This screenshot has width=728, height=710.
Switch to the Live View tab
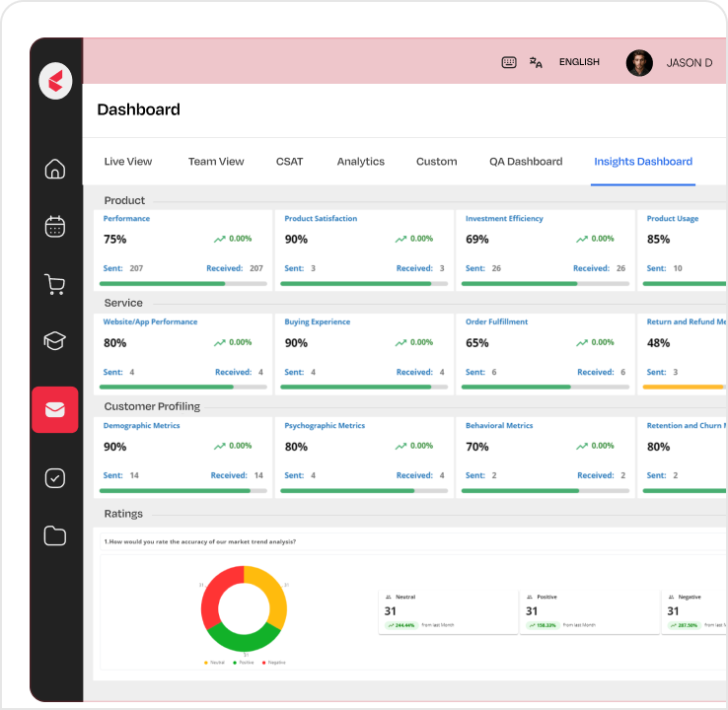128,162
